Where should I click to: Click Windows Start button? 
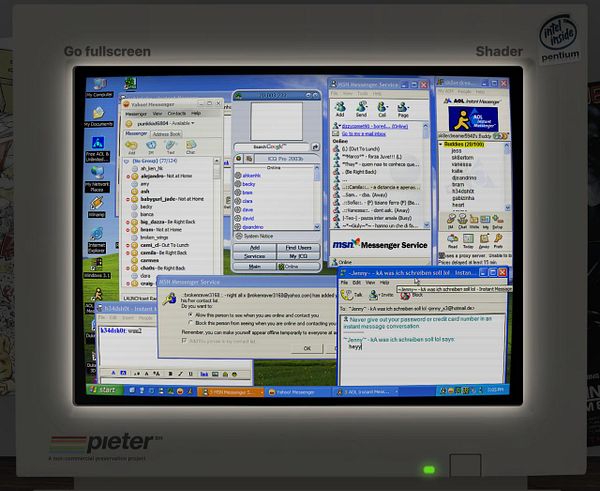point(103,390)
